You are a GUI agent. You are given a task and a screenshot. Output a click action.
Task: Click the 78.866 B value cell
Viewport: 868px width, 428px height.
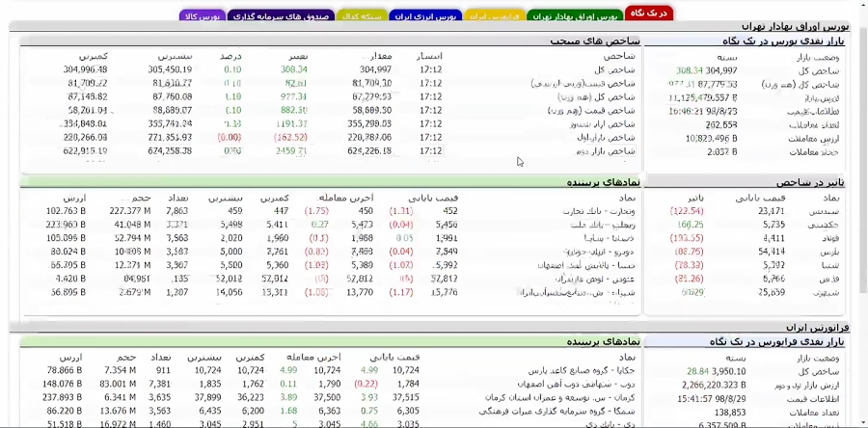click(x=65, y=370)
